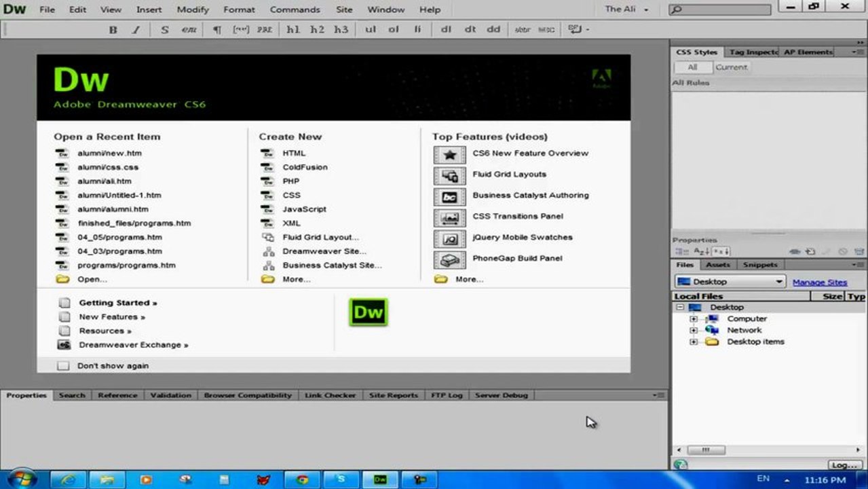Click the Business Catalyst Authoring bc icon
This screenshot has height=489, width=868.
pyautogui.click(x=449, y=196)
